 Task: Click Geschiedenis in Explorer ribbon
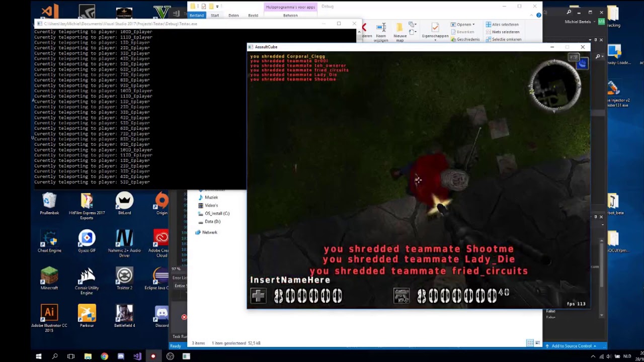point(465,39)
